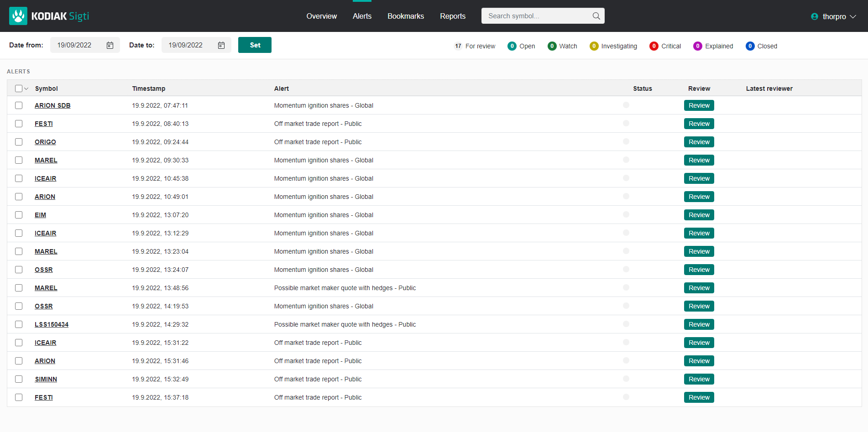Focus the Search symbol input field
Image resolution: width=868 pixels, height=432 pixels.
[x=536, y=16]
